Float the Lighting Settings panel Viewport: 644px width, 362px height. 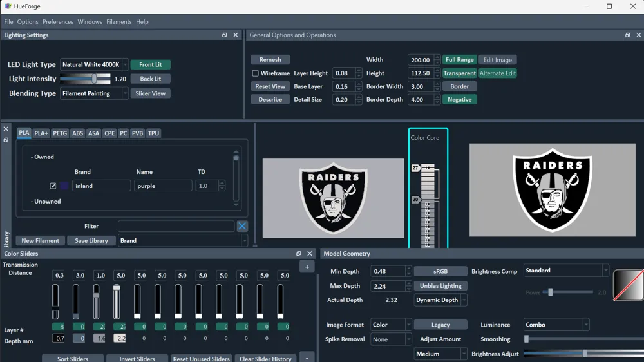224,35
